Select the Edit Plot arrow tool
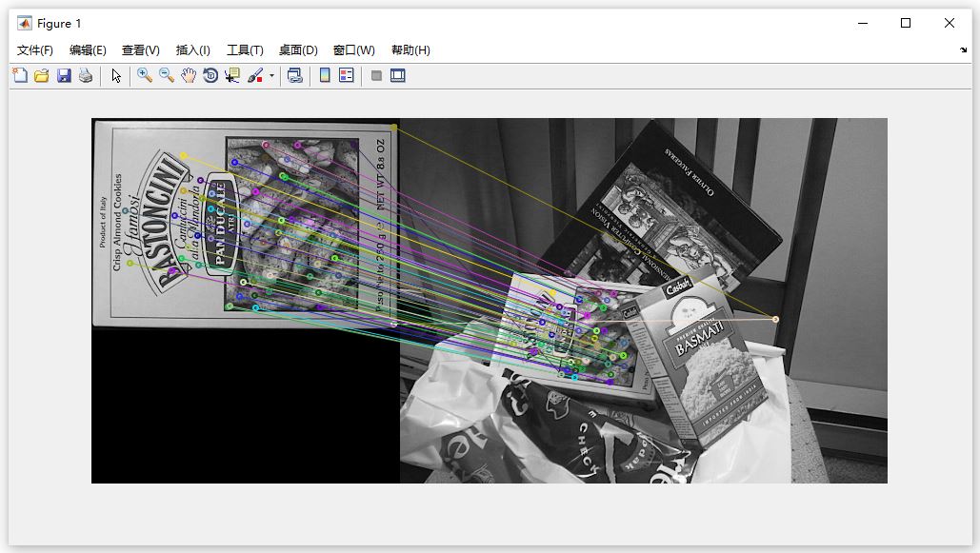Image resolution: width=980 pixels, height=553 pixels. (116, 75)
